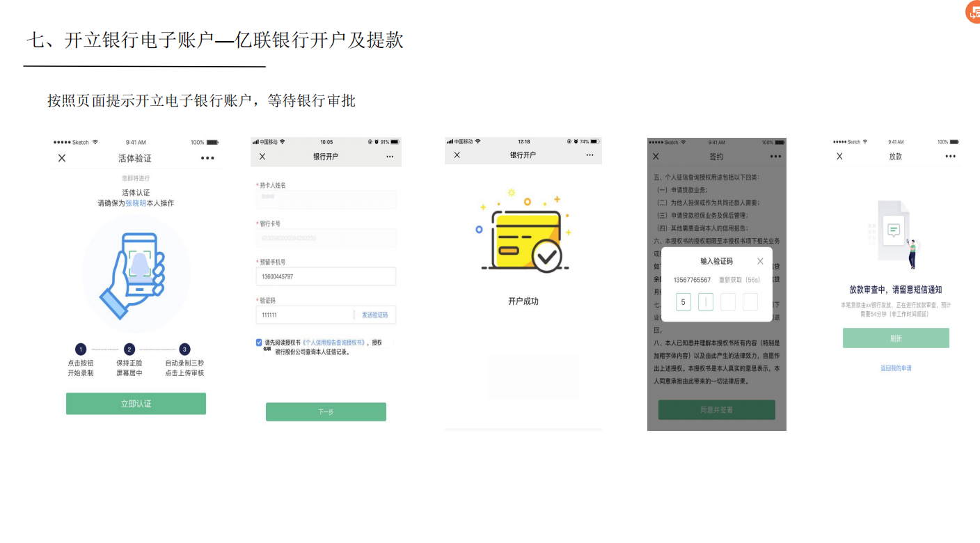Click the text 按照页面提示开立电子银行账户

tap(150, 101)
